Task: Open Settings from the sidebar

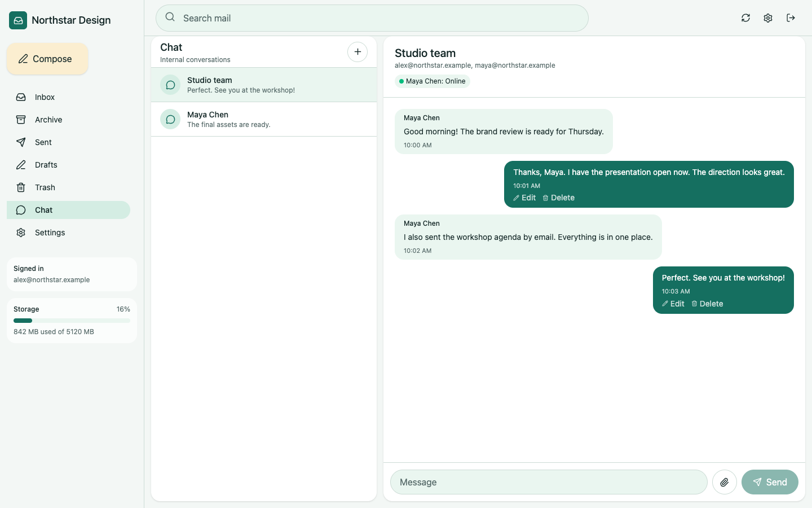Action: [x=68, y=233]
